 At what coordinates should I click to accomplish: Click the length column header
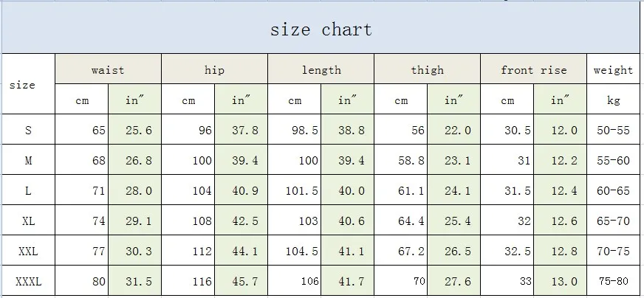coord(321,69)
